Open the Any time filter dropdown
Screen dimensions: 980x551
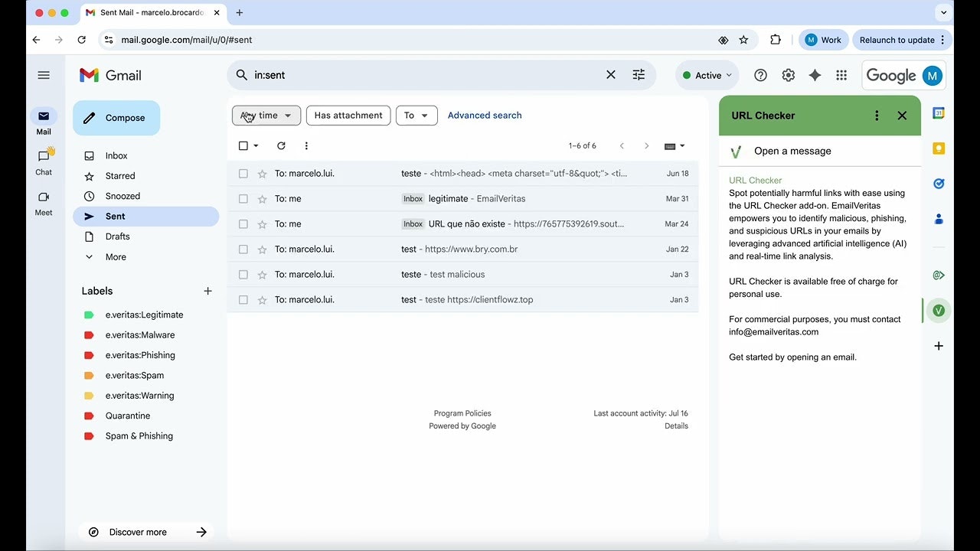(266, 116)
